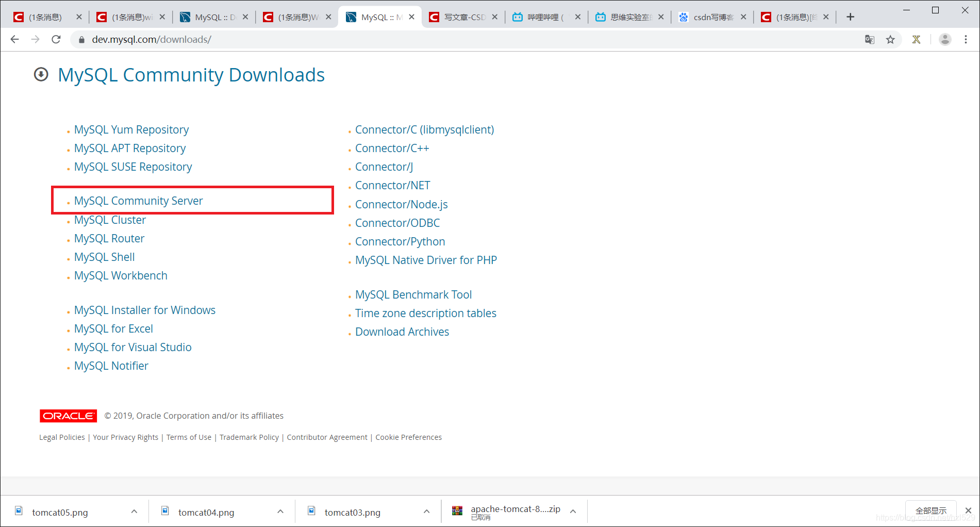Open Connector/C (libmysqlclient) link
980x527 pixels.
pos(425,129)
